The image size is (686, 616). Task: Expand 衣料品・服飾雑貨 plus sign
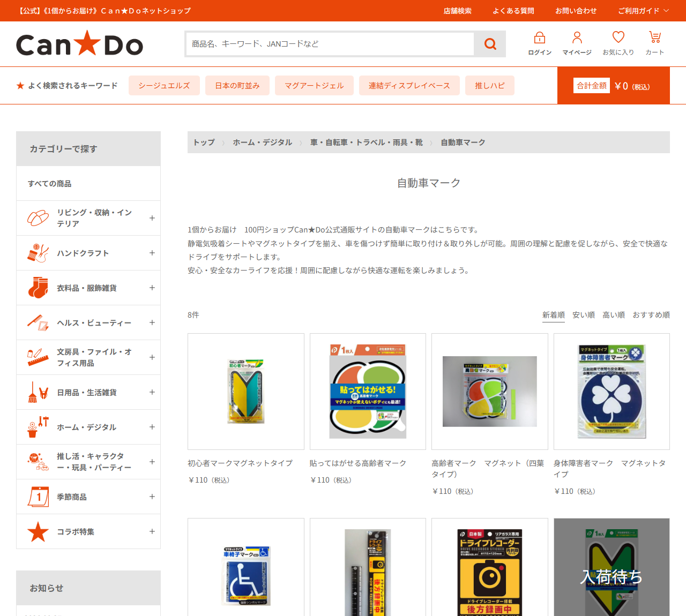152,288
